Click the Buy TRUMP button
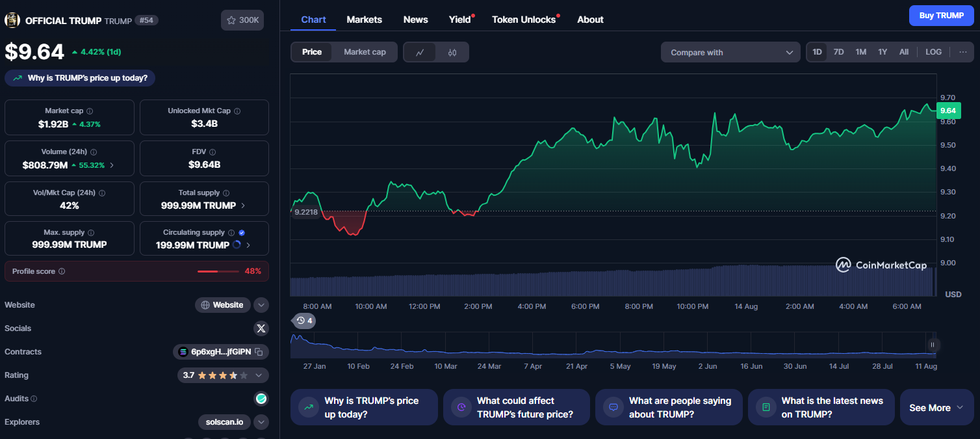 click(942, 15)
